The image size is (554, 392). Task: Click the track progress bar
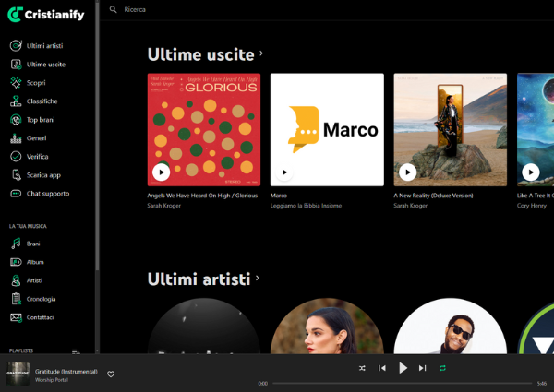tap(402, 383)
